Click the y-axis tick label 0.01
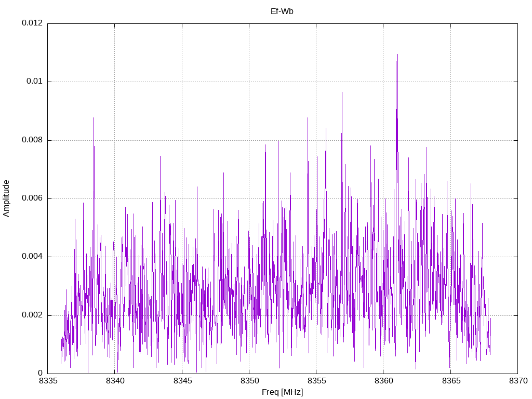Image resolution: width=532 pixels, height=399 pixels. pos(35,82)
